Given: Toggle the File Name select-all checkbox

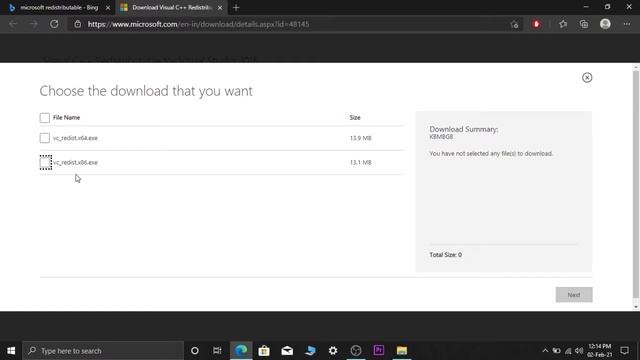Looking at the screenshot, I should tap(44, 118).
